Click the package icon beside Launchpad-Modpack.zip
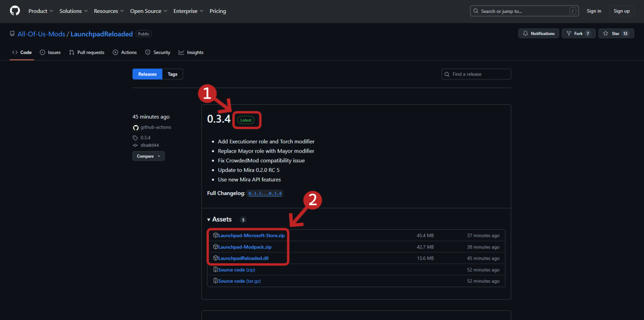644x320 pixels. tap(216, 247)
